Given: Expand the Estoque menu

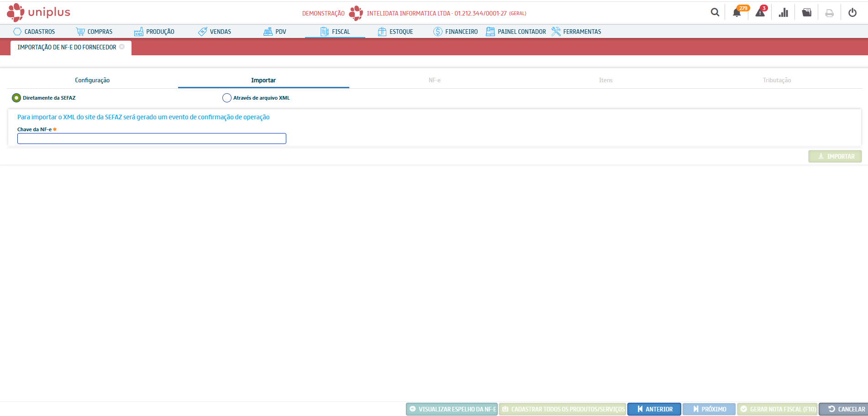Looking at the screenshot, I should pos(395,32).
